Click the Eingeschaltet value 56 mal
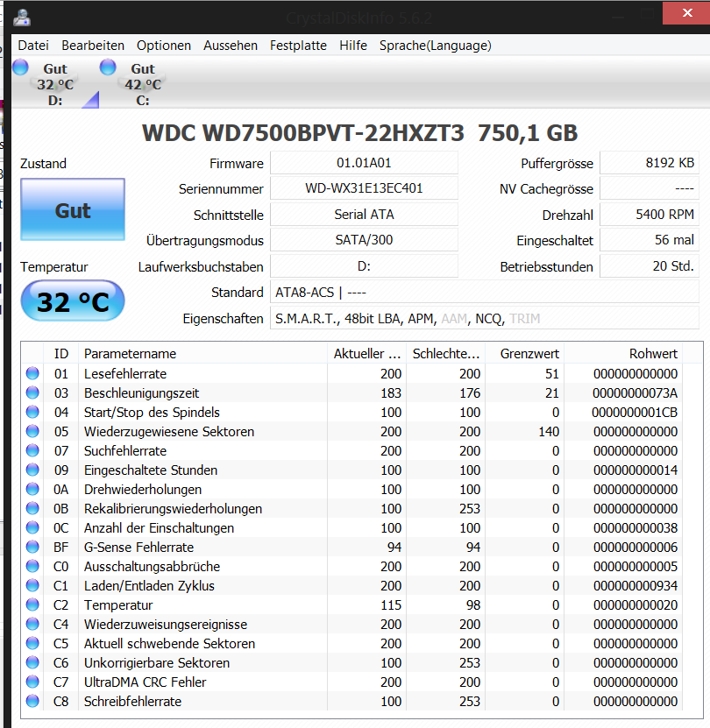 coord(650,240)
